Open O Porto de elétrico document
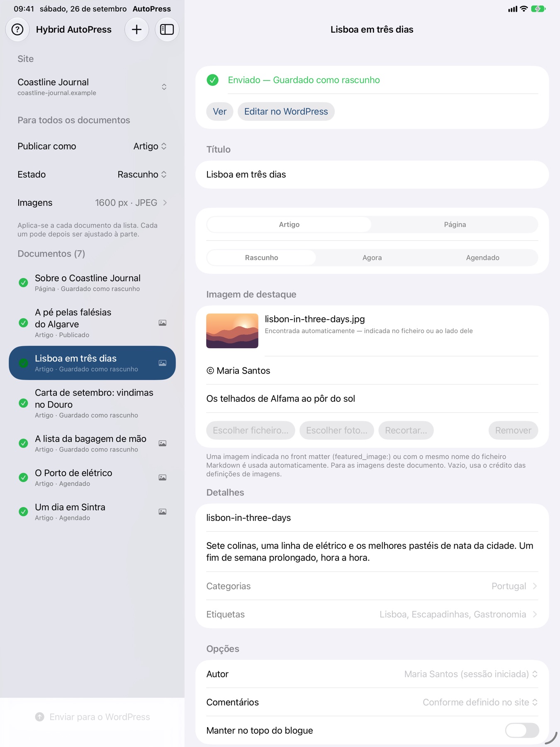 [x=92, y=477]
